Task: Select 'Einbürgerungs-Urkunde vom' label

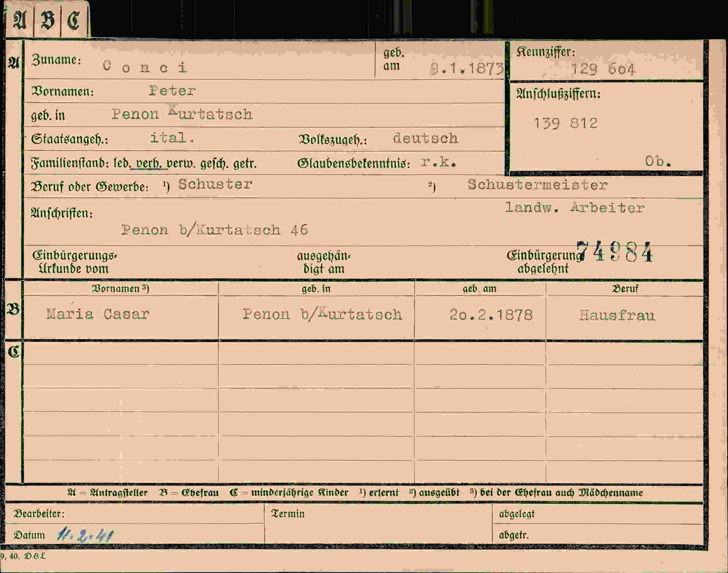Action: [x=74, y=262]
